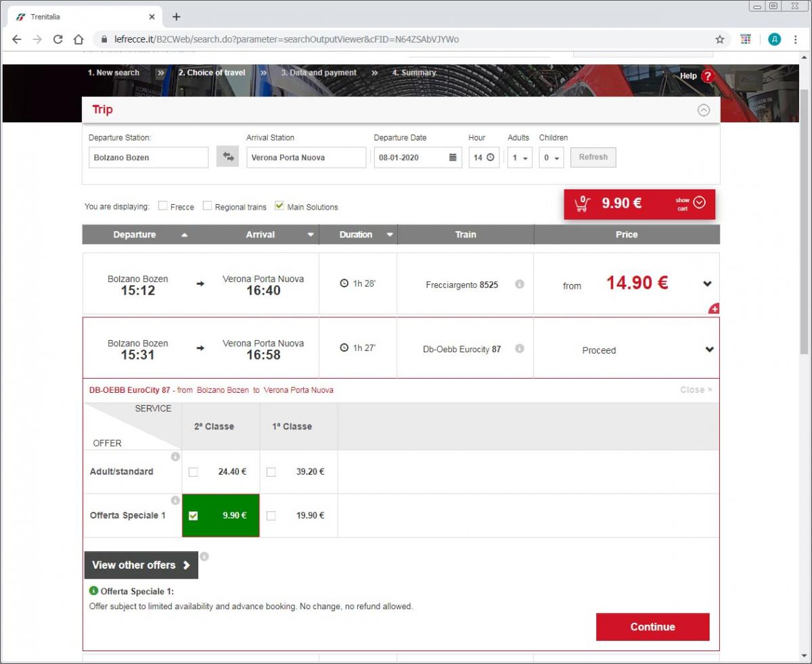Click the 2ª Classe column header
The image size is (812, 664).
coord(214,427)
